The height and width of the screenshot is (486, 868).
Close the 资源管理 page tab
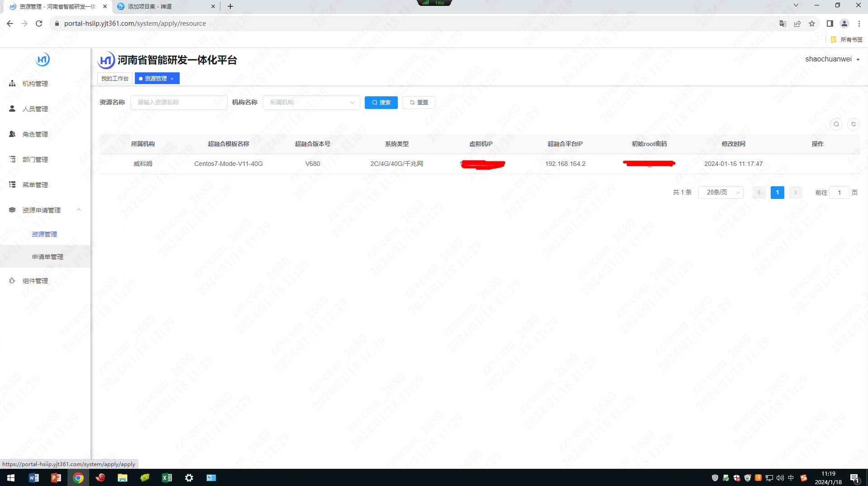(172, 79)
